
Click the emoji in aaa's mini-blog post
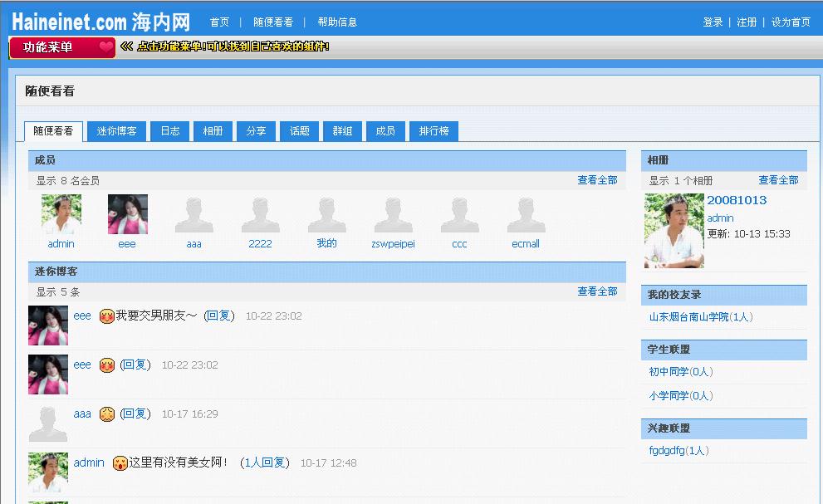pos(107,414)
